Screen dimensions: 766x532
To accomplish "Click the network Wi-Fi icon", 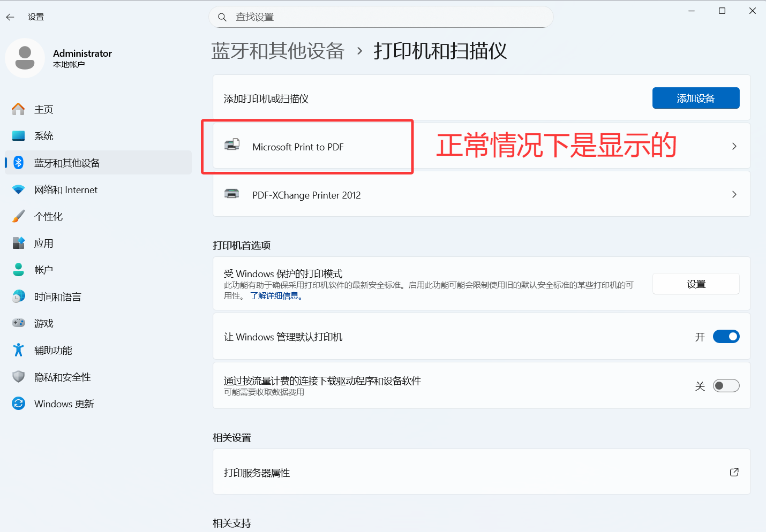I will 18,189.
